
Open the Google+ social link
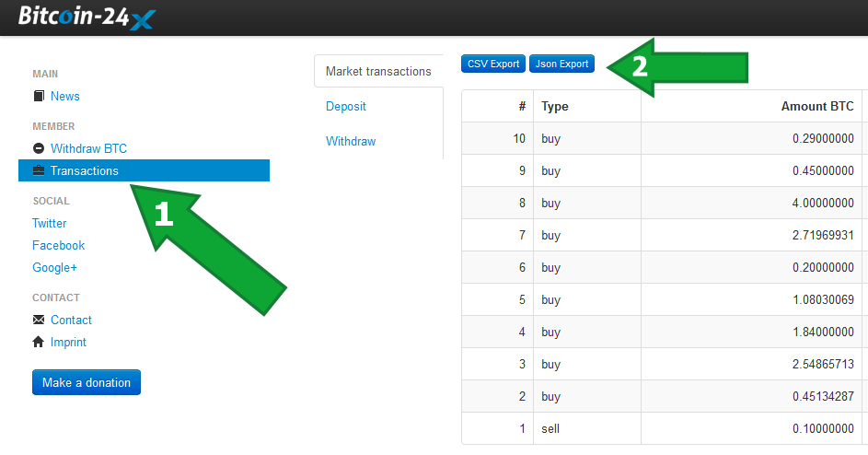click(x=54, y=267)
